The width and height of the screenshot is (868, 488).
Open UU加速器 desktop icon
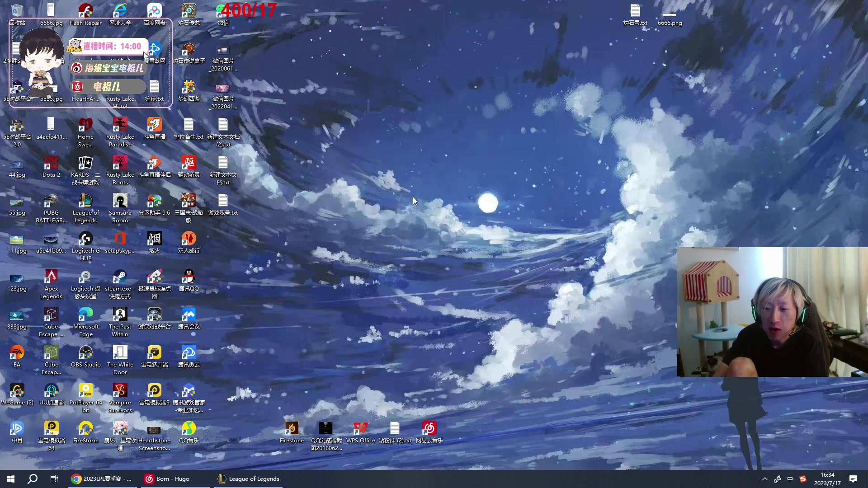51,394
